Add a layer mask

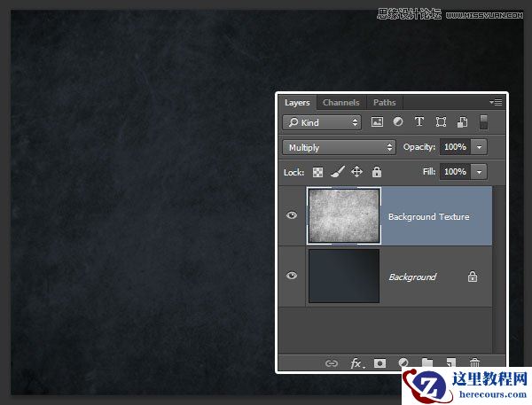[x=379, y=363]
